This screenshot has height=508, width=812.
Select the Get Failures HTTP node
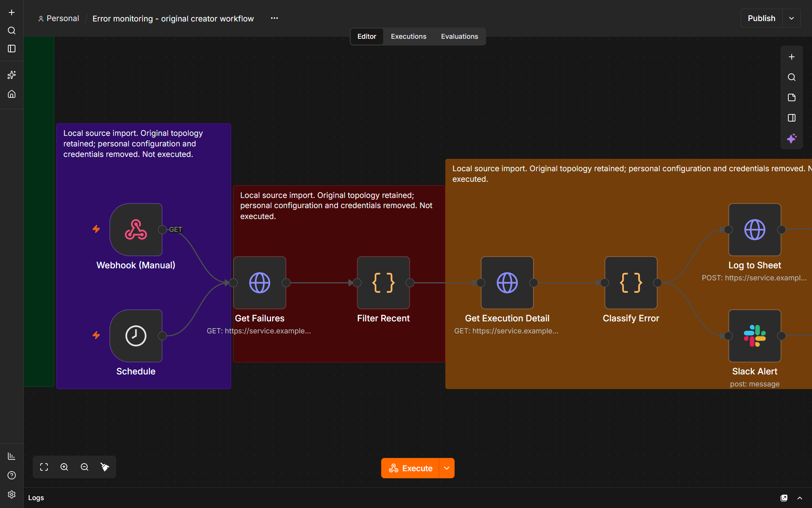[x=259, y=283]
